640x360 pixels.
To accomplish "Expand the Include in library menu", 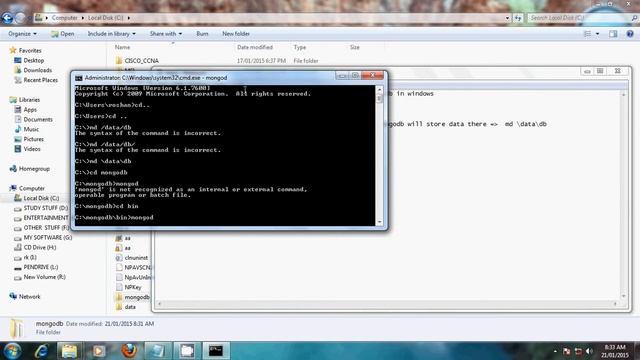I will point(111,34).
